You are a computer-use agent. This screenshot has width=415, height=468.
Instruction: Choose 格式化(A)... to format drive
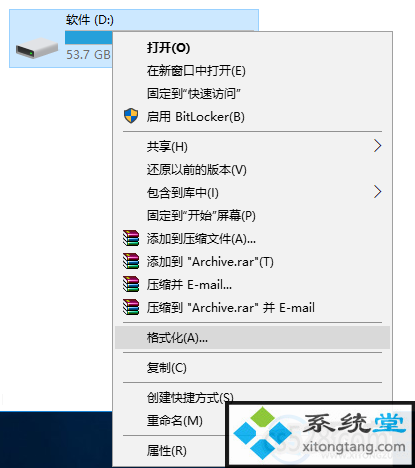pos(252,338)
